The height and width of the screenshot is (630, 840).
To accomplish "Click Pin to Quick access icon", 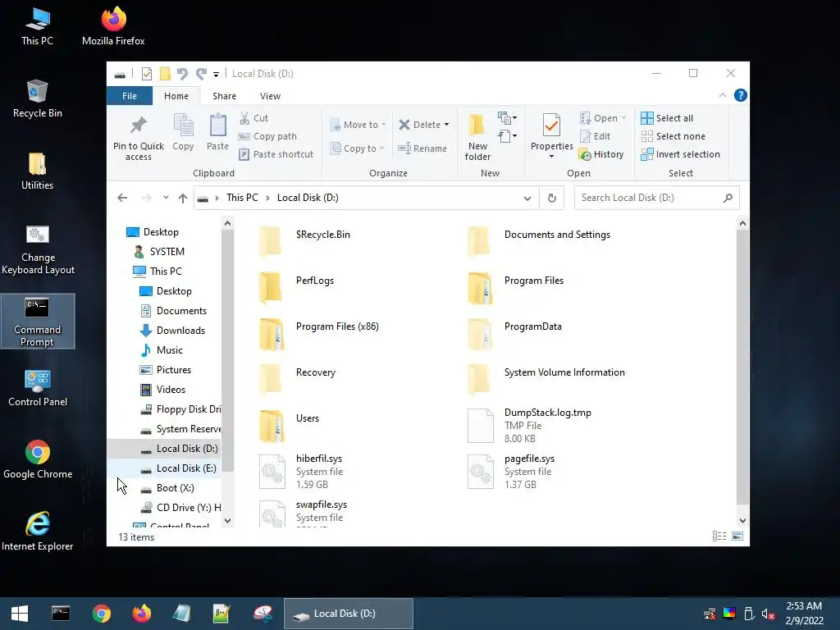I will pyautogui.click(x=138, y=126).
